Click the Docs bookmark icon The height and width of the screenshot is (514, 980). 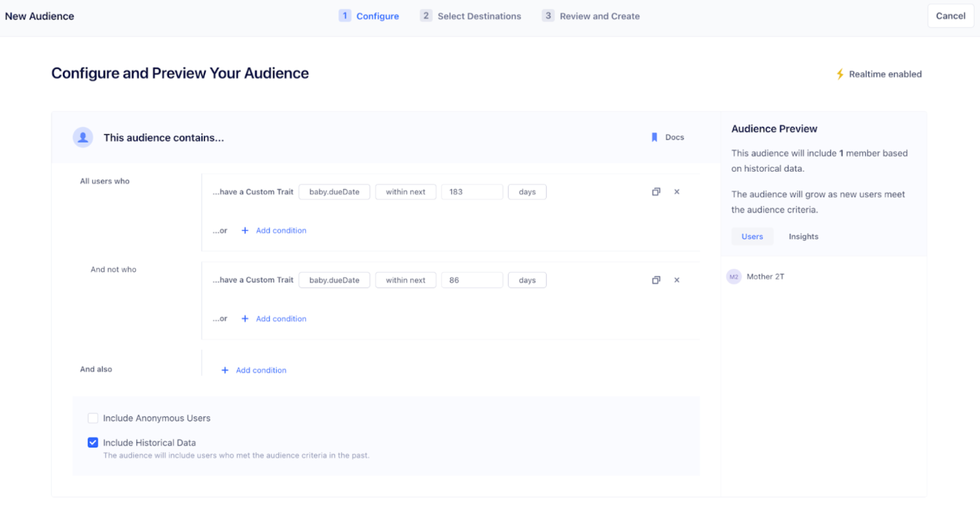pyautogui.click(x=654, y=138)
